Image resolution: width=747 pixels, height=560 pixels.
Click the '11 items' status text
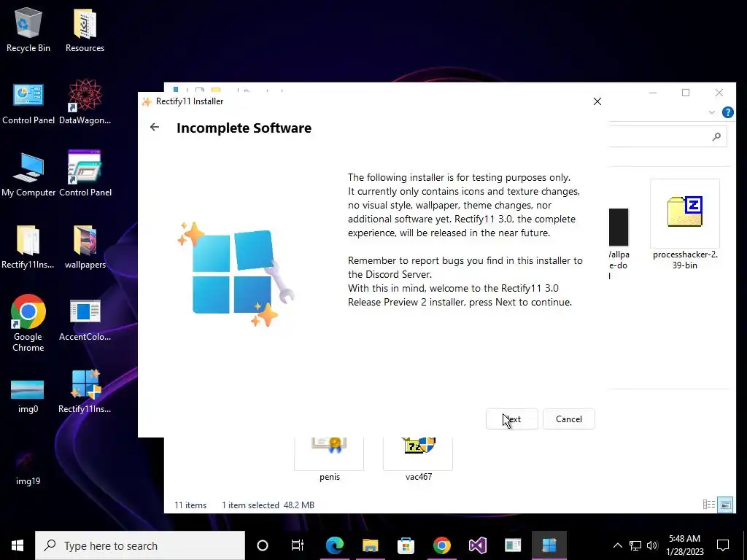click(190, 505)
